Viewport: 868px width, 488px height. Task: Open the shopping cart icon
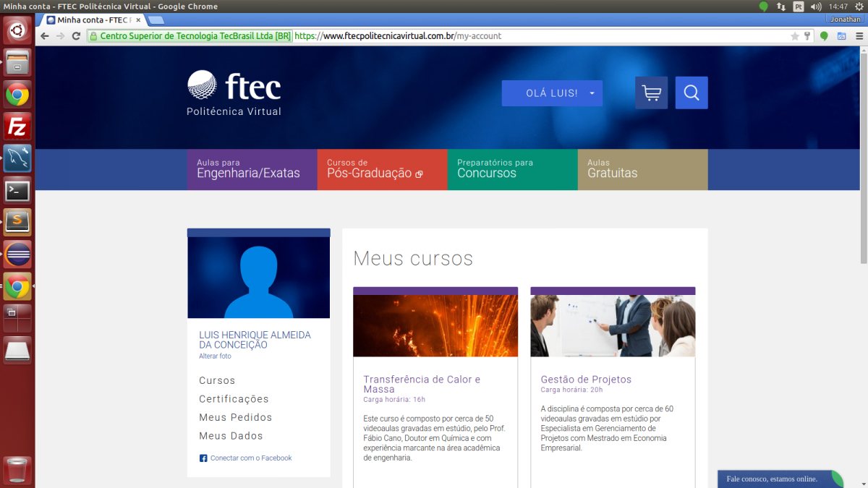(x=651, y=93)
